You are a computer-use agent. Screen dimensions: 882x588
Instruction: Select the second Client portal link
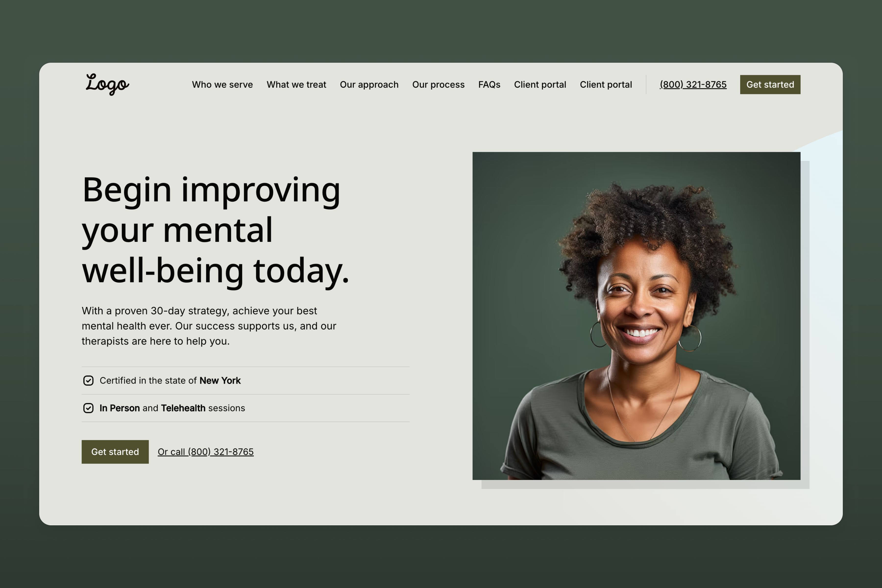(x=606, y=85)
